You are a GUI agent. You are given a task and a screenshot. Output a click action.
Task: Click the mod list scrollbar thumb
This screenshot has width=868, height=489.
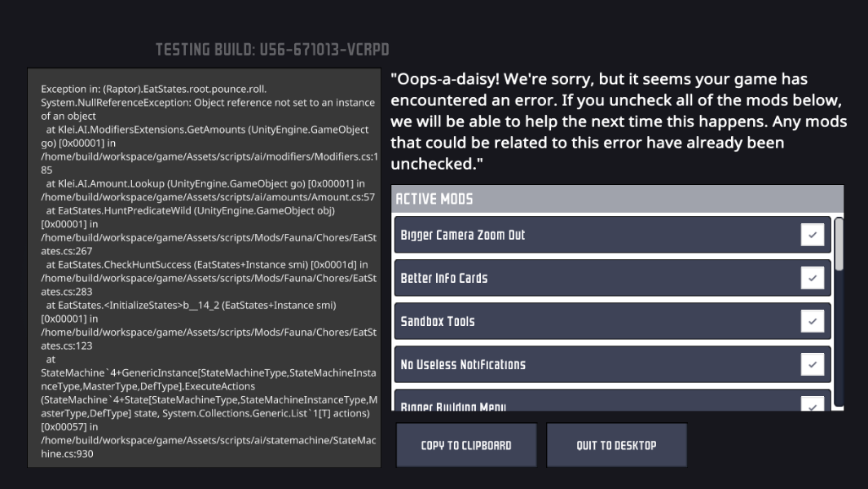click(x=839, y=244)
